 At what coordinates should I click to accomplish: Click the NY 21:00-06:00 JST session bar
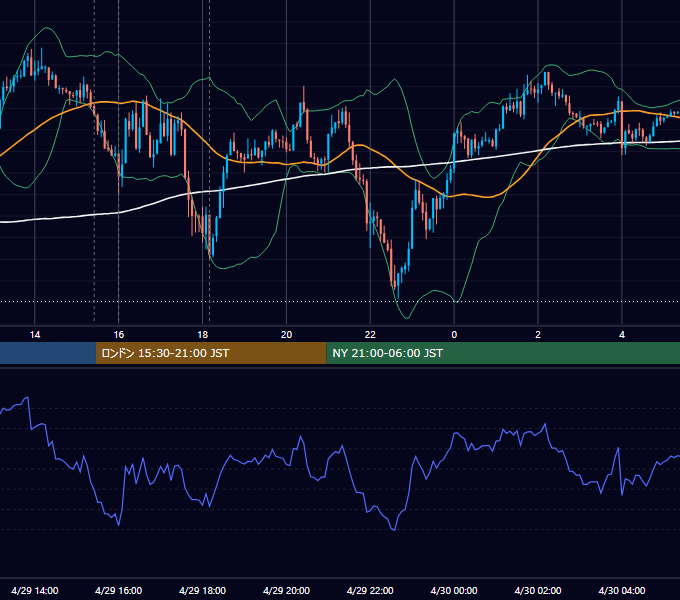pyautogui.click(x=503, y=353)
